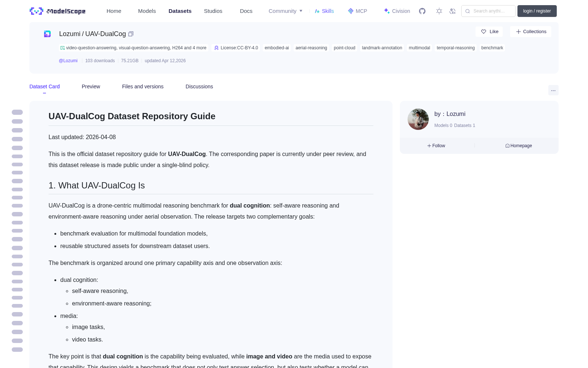
Task: Toggle the light/dark theme icon
Action: 439,11
